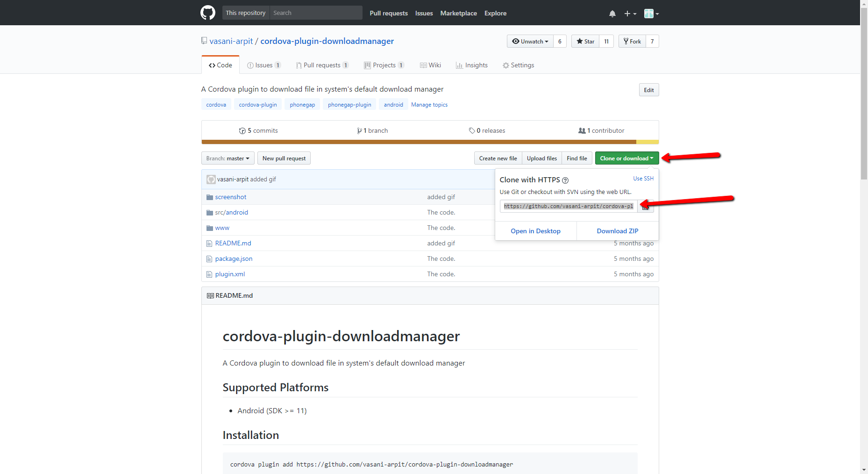The image size is (868, 474).
Task: Open Marketplace in the top navigation
Action: click(458, 13)
